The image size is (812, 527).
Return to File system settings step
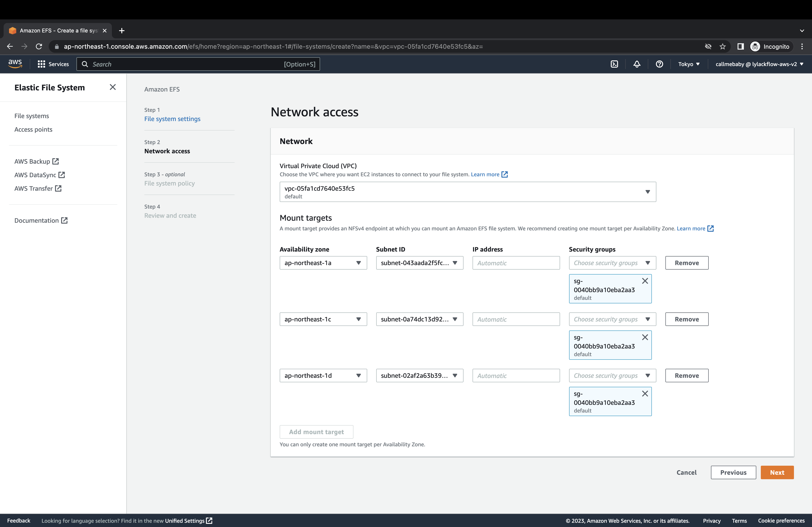[172, 119]
